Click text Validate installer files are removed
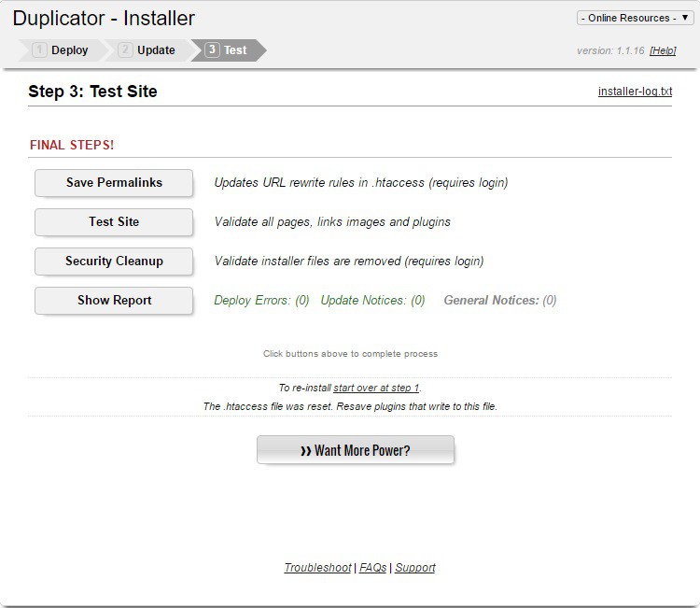Viewport: 700px width, 608px height. (308, 261)
